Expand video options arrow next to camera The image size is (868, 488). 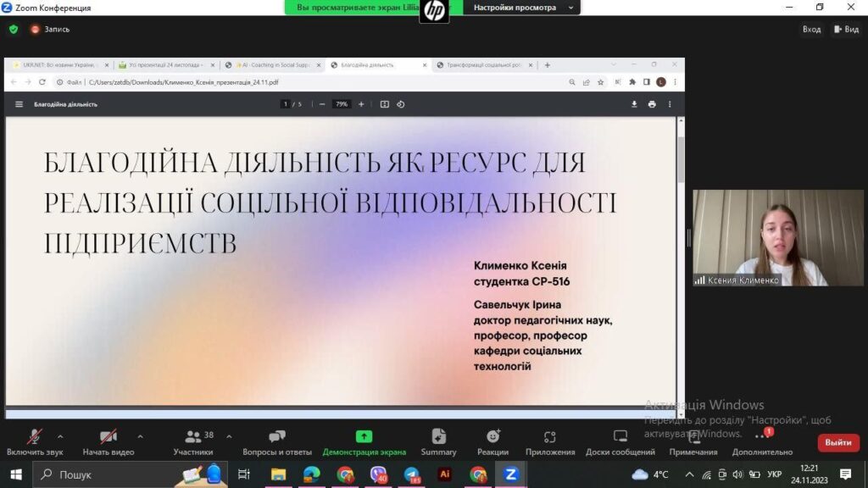point(140,437)
